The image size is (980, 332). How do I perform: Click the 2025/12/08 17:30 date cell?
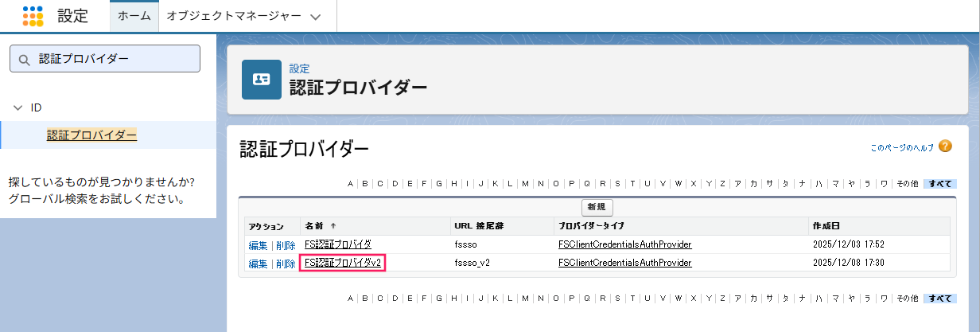[x=849, y=263]
